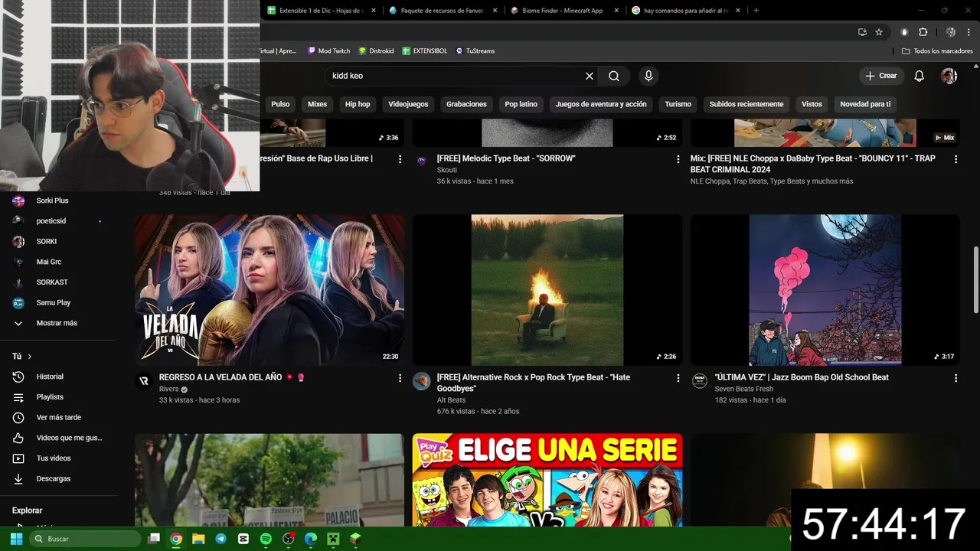Open options for Base de Rap Uso Libre video
The height and width of the screenshot is (551, 980).
click(x=400, y=159)
